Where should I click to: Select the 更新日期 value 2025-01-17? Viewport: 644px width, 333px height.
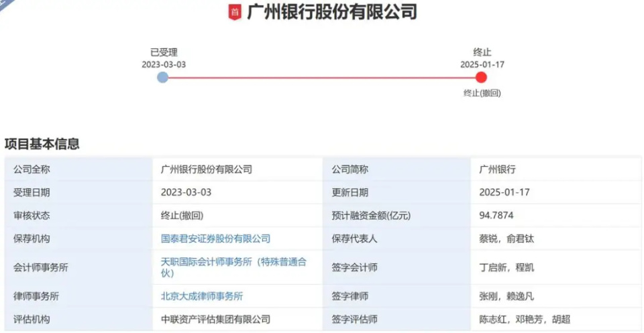pyautogui.click(x=504, y=192)
